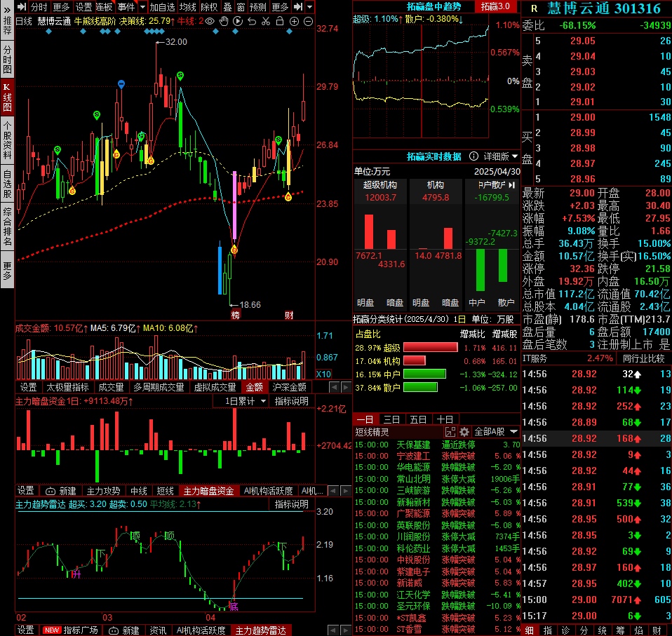Screen dimensions: 672x636
Task: Click 新建 with robot icon in middle row
Action: point(61,491)
